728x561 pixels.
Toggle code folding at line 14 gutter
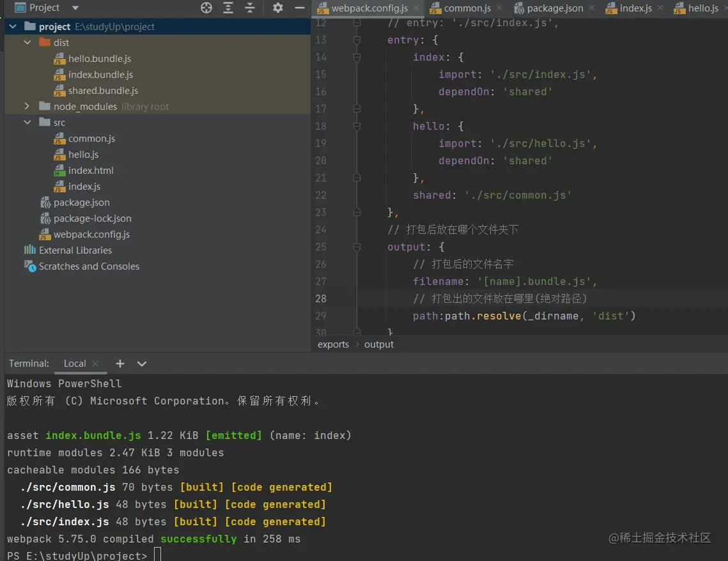pyautogui.click(x=357, y=58)
